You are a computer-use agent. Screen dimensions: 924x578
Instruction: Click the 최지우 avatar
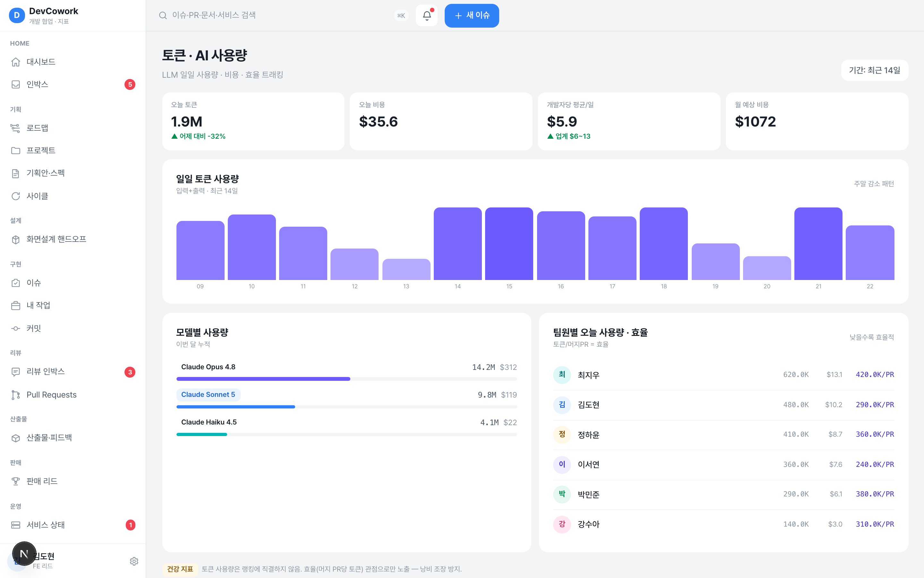coord(562,375)
